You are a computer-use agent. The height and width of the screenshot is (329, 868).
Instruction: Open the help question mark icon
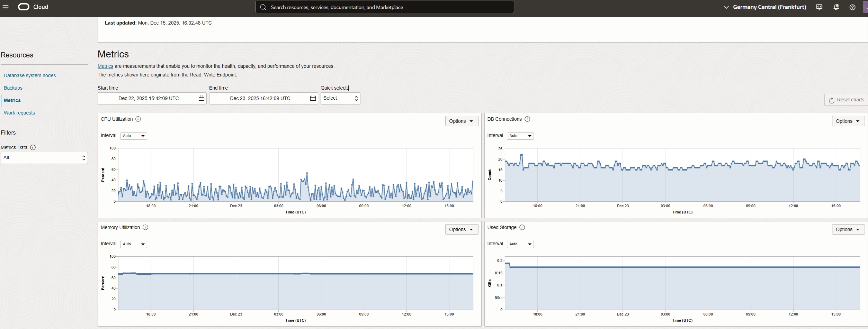[x=852, y=7]
